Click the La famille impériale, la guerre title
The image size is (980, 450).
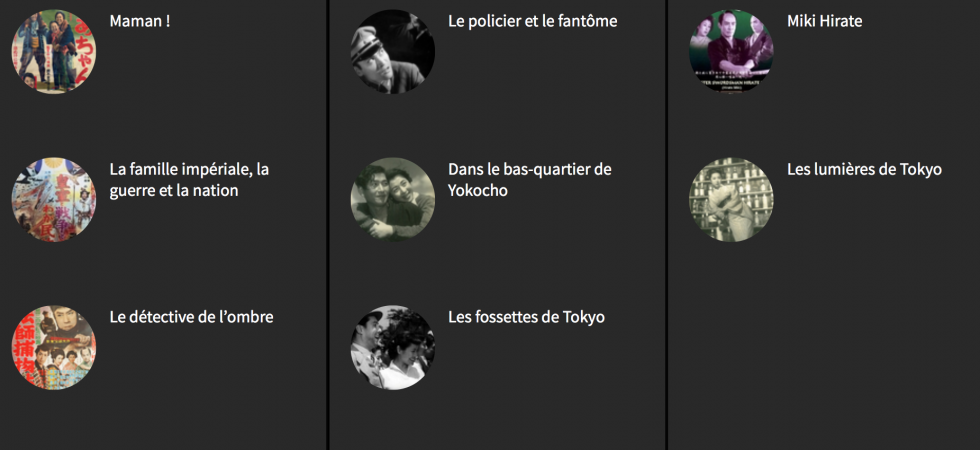189,179
